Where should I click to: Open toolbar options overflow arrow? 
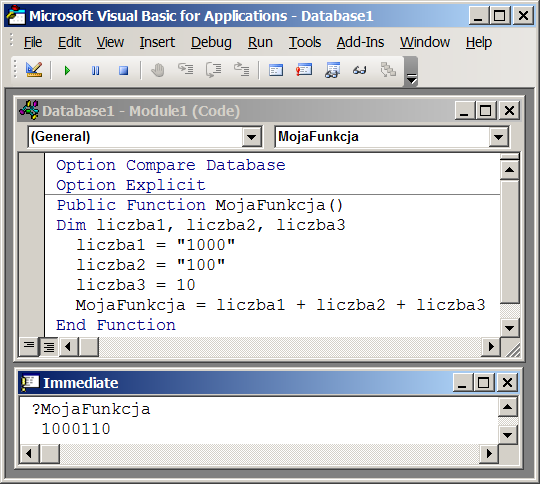tap(411, 72)
